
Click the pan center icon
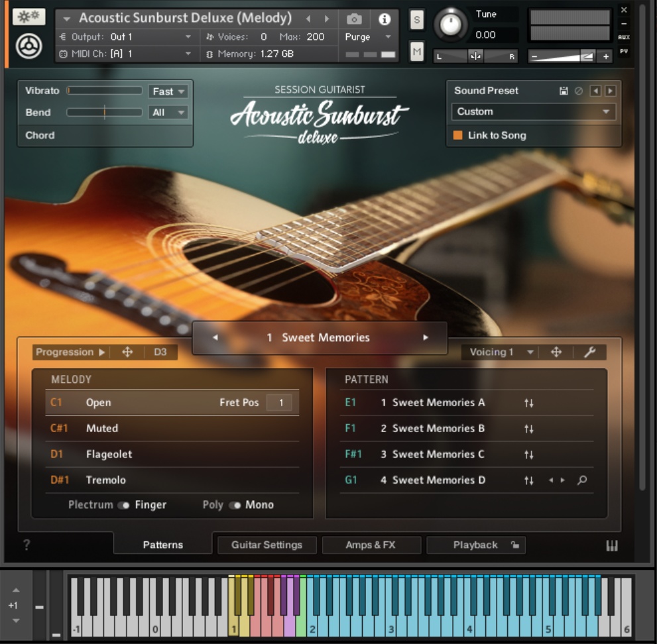tap(475, 56)
